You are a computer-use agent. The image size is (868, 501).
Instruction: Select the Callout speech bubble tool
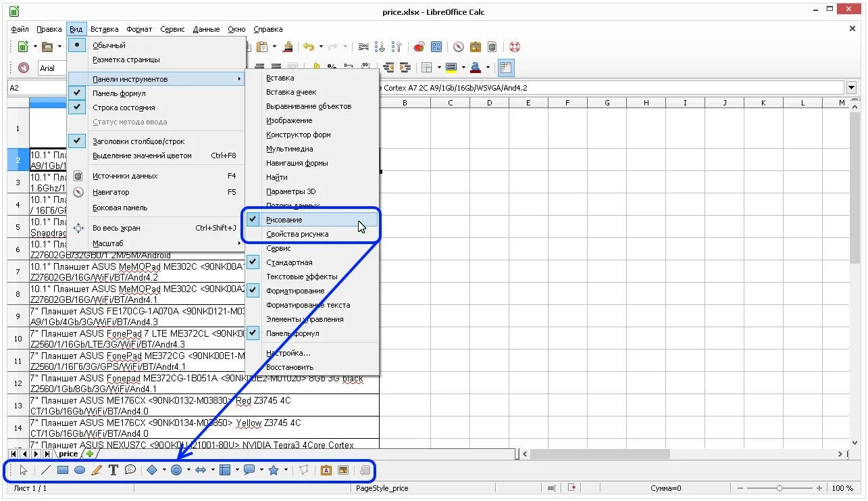coord(130,470)
